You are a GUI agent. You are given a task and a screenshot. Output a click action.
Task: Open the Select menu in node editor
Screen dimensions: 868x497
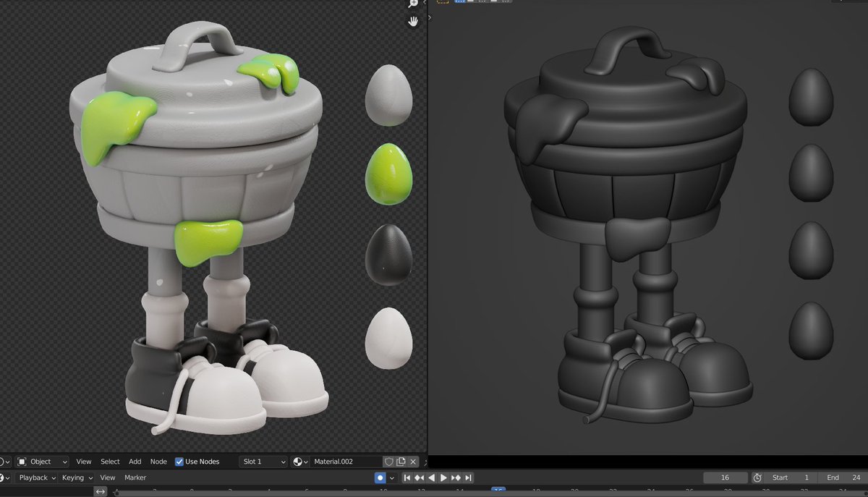pos(110,462)
